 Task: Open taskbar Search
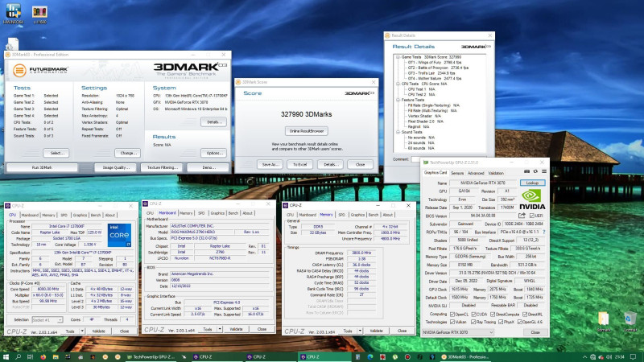click(x=18, y=357)
